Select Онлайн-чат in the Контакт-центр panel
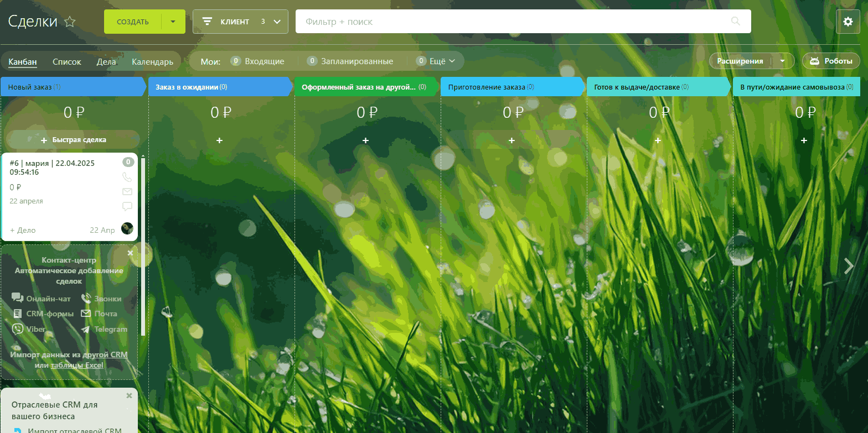The image size is (868, 433). click(42, 299)
